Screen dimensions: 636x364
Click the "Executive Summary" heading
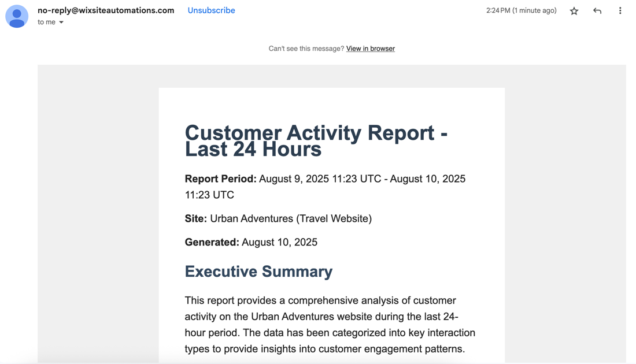click(258, 271)
